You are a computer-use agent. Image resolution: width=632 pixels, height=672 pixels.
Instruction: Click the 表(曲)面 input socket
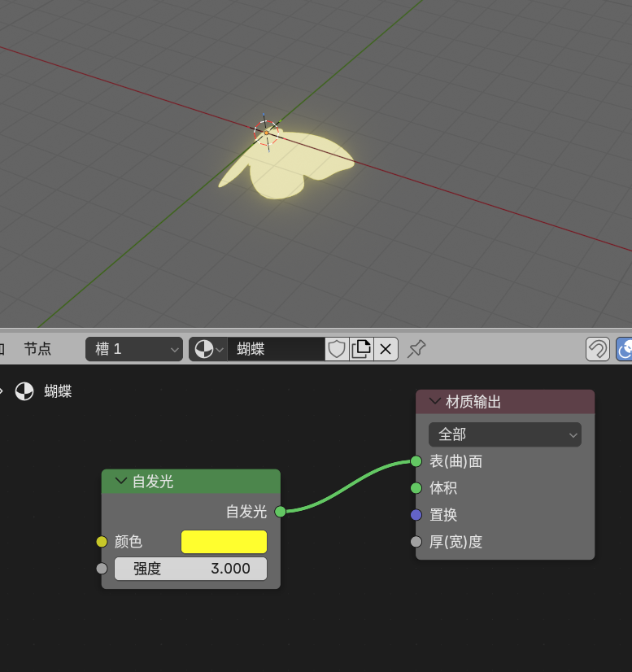click(x=416, y=461)
